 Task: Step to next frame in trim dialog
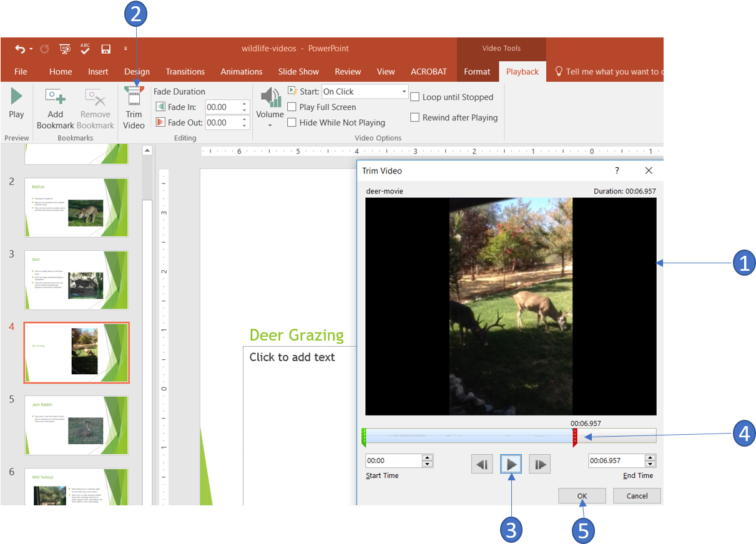[x=539, y=464]
